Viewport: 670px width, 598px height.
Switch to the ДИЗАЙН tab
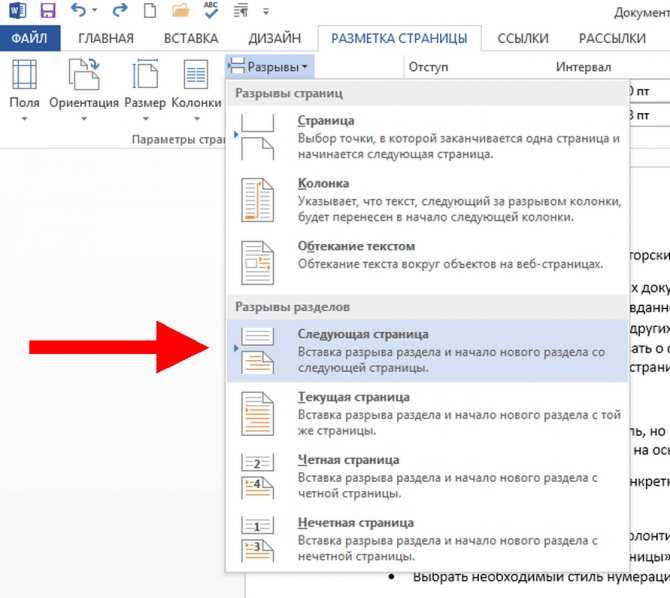click(275, 38)
